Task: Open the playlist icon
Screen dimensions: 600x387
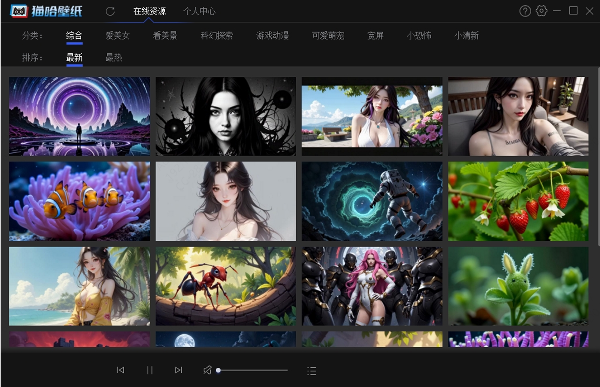Action: point(311,371)
